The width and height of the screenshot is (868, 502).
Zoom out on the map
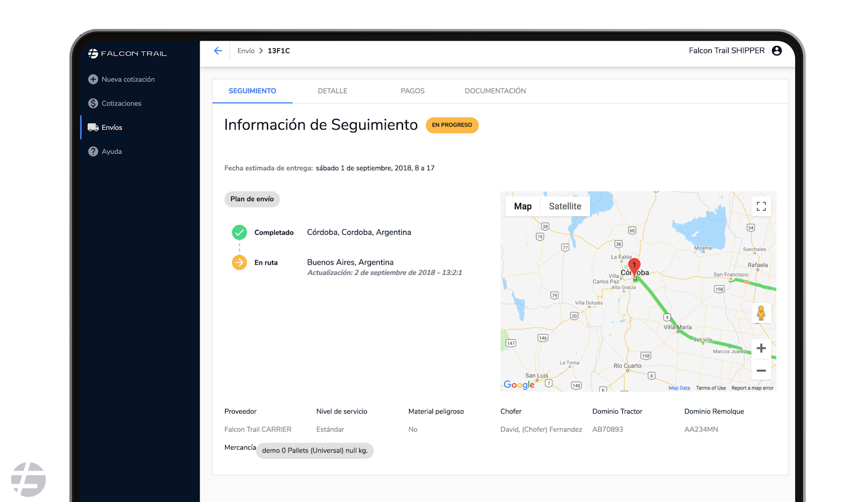click(x=761, y=371)
